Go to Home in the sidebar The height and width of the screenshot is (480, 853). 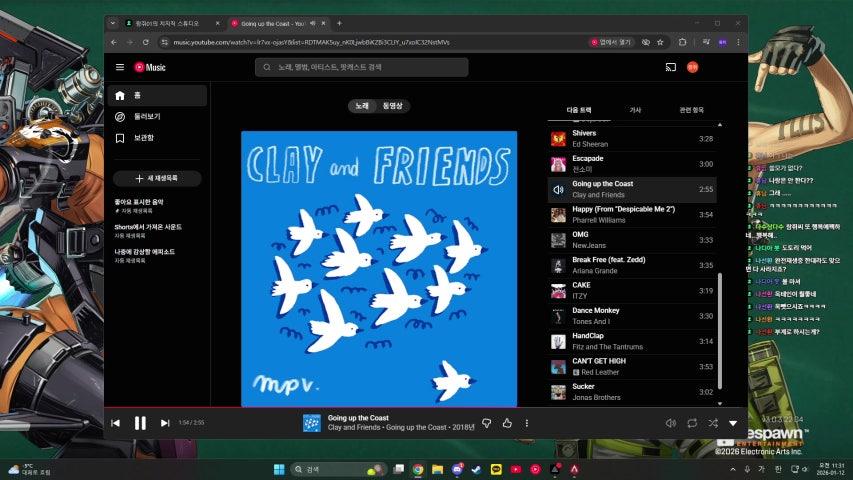[157, 95]
